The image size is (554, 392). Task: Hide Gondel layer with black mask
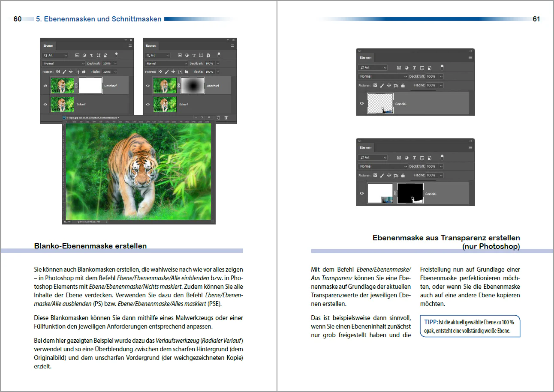pyautogui.click(x=362, y=194)
